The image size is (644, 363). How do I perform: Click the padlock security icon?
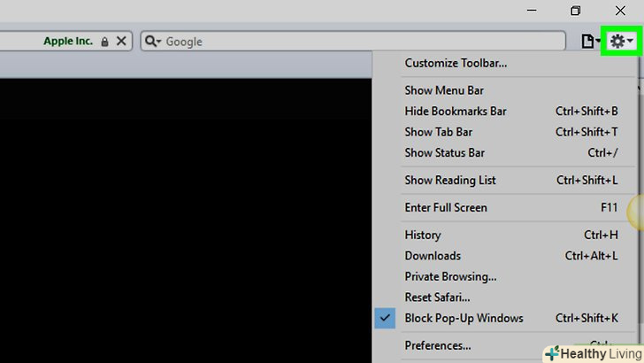104,42
